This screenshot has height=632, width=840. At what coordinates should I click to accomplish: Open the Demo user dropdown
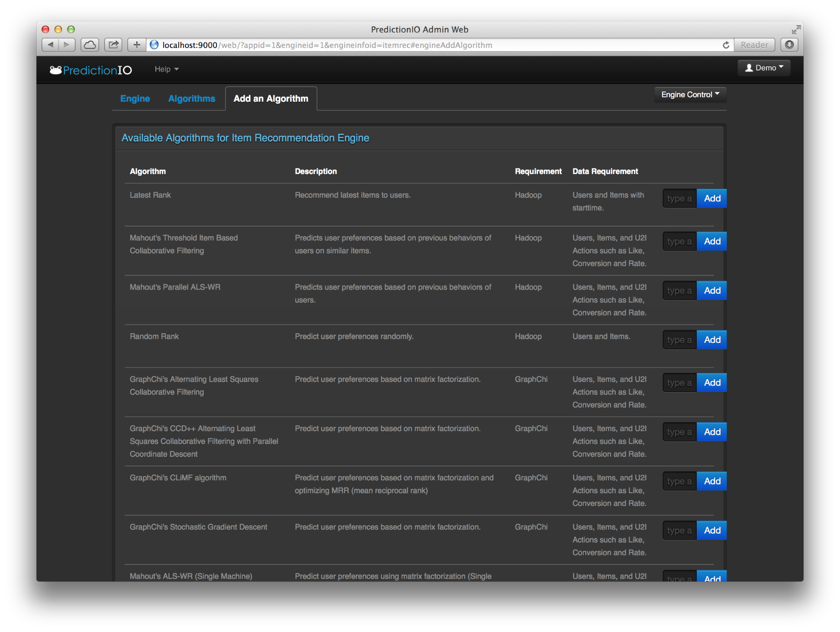(x=764, y=68)
